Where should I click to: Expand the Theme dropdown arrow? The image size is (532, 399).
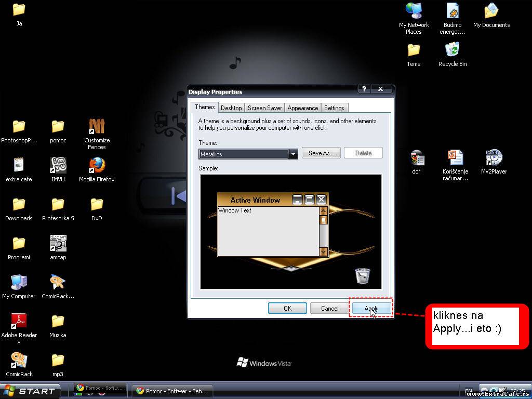pyautogui.click(x=294, y=154)
